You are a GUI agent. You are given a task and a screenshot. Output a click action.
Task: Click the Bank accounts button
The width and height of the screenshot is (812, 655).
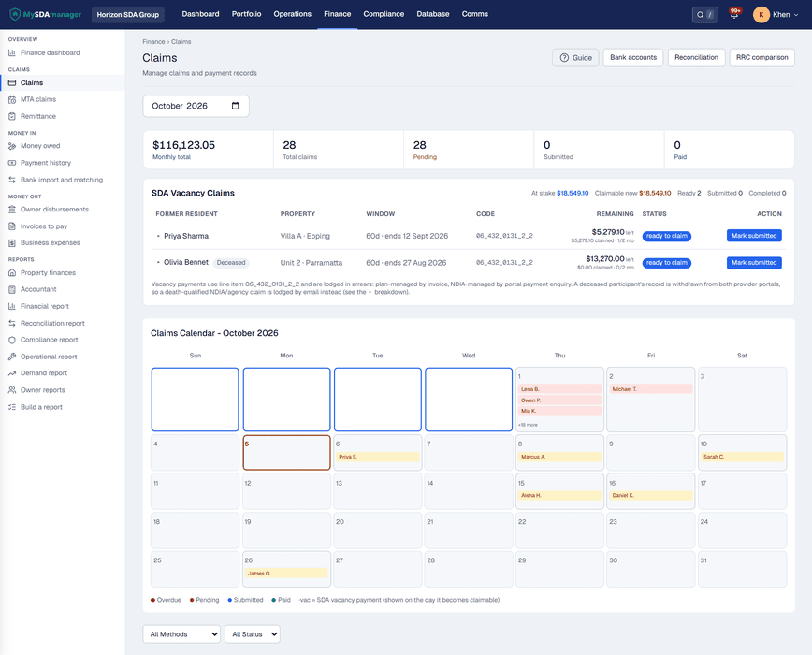tap(633, 57)
